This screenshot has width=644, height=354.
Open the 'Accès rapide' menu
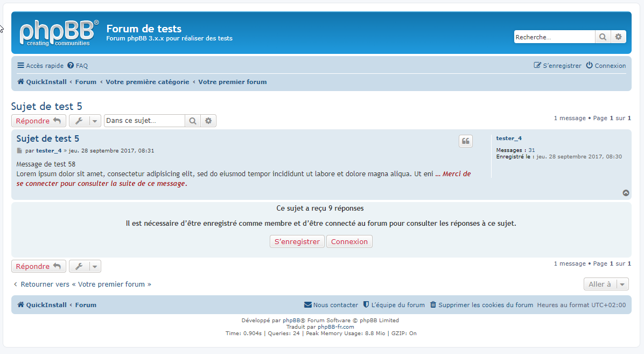tap(40, 66)
